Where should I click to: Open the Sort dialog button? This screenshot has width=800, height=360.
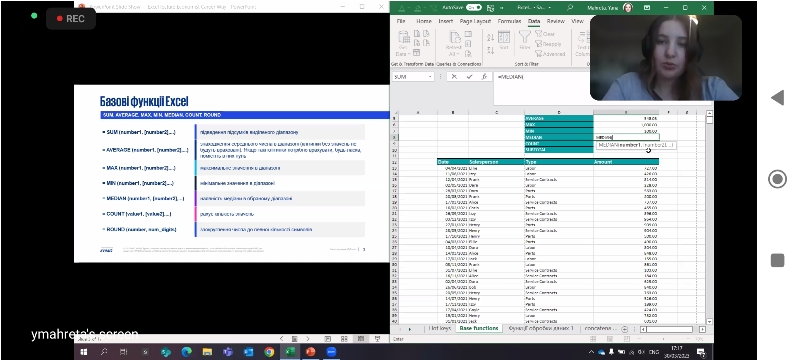pyautogui.click(x=504, y=40)
